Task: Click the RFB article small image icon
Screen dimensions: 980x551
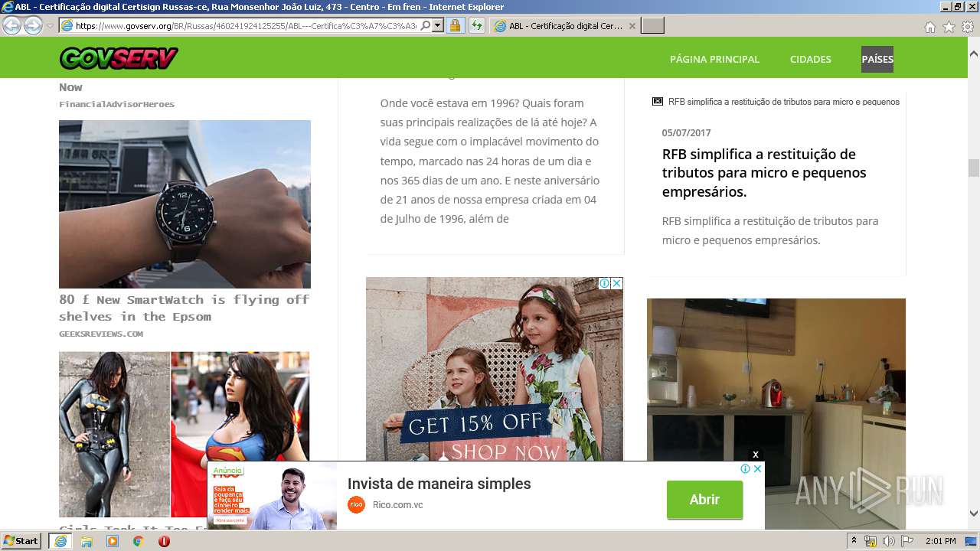Action: 657,101
